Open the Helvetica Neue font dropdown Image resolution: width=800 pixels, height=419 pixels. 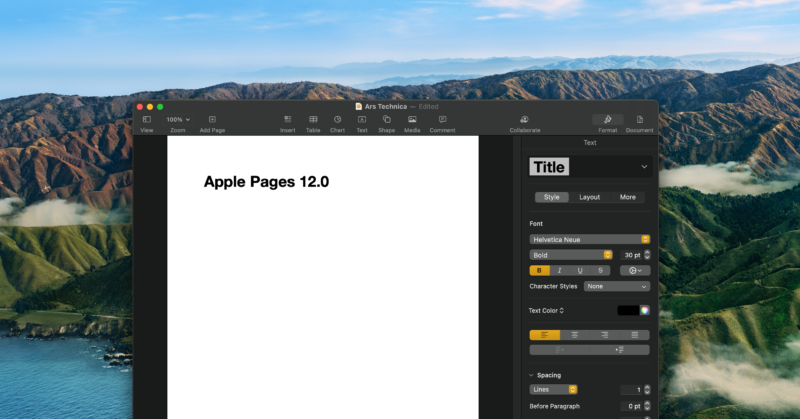pos(590,239)
